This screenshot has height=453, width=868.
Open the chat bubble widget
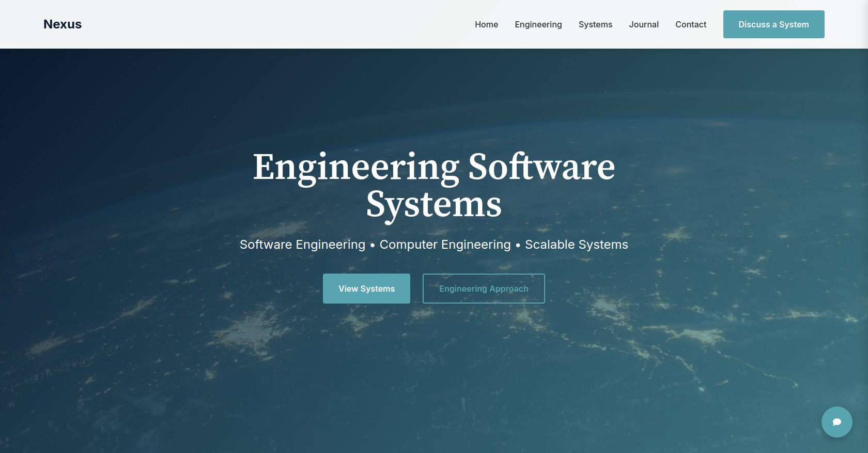[x=836, y=422]
